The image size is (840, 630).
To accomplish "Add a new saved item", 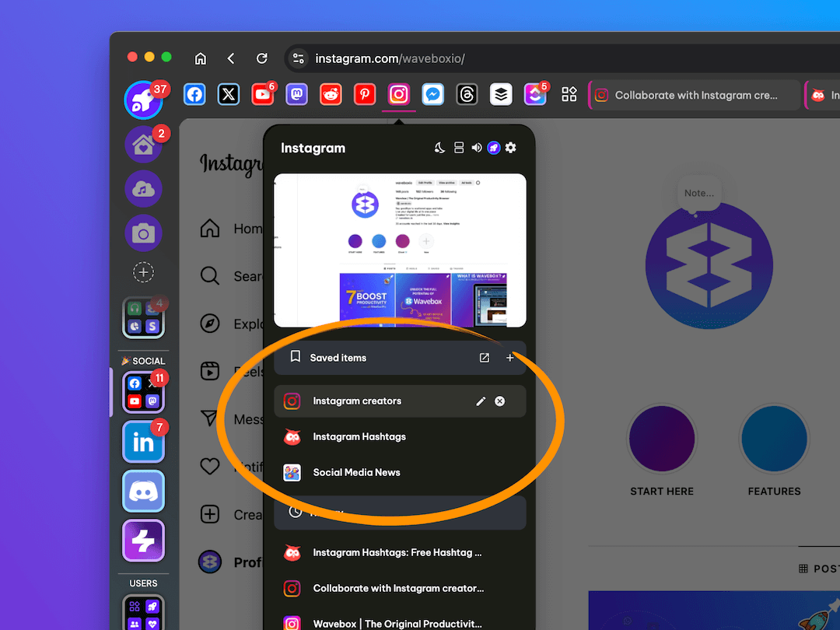I will pos(510,358).
